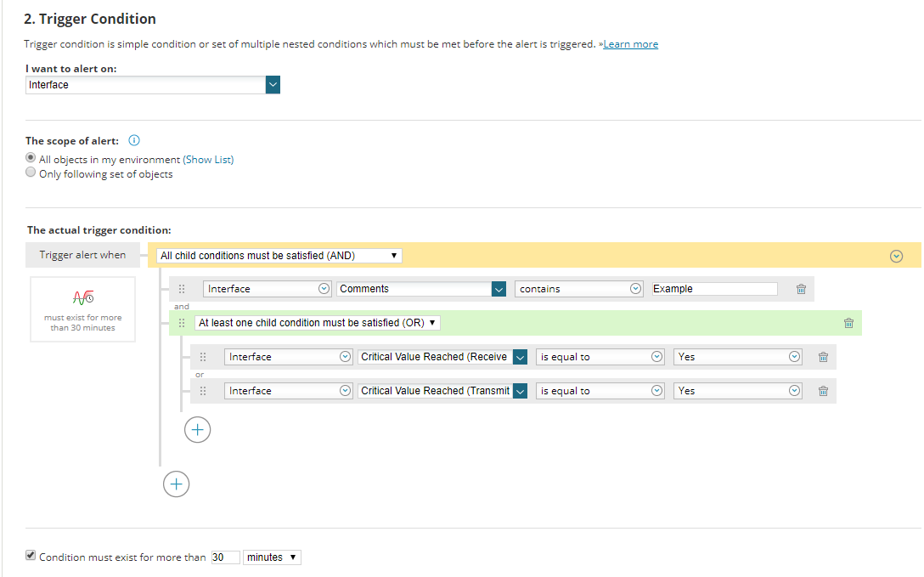Screen dimensions: 924x577
Task: Select All objects in my environment
Action: (x=31, y=158)
